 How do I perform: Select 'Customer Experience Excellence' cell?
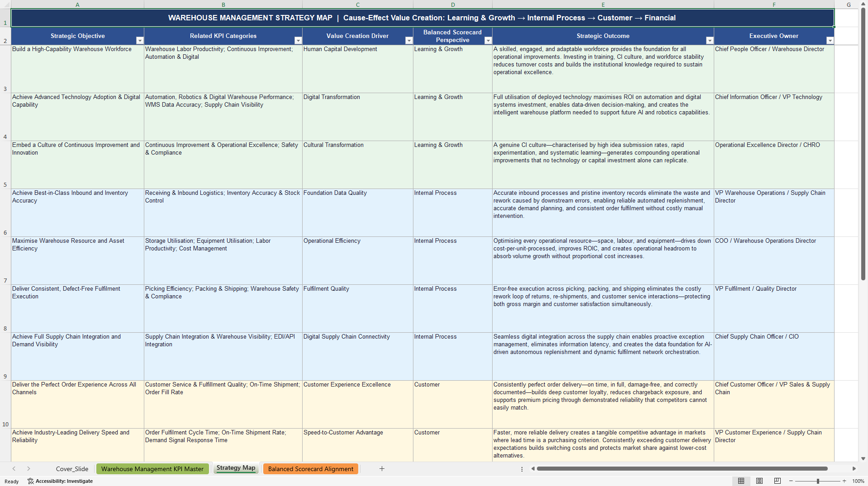(357, 405)
